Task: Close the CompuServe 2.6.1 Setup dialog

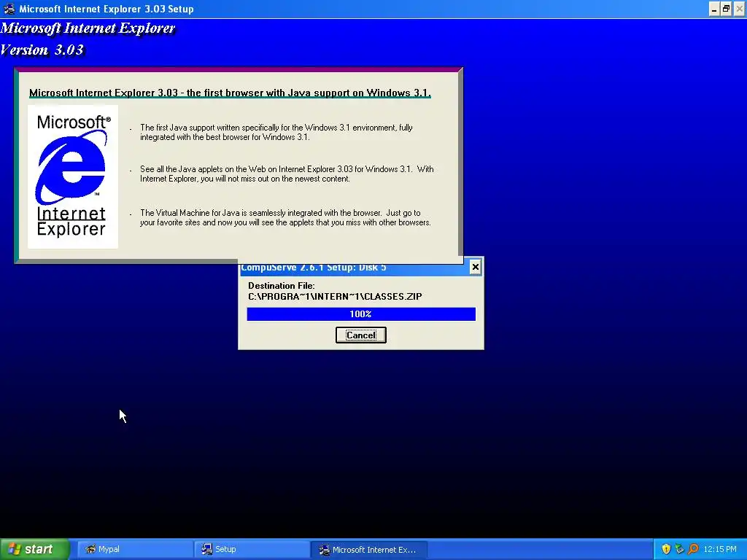Action: [475, 267]
